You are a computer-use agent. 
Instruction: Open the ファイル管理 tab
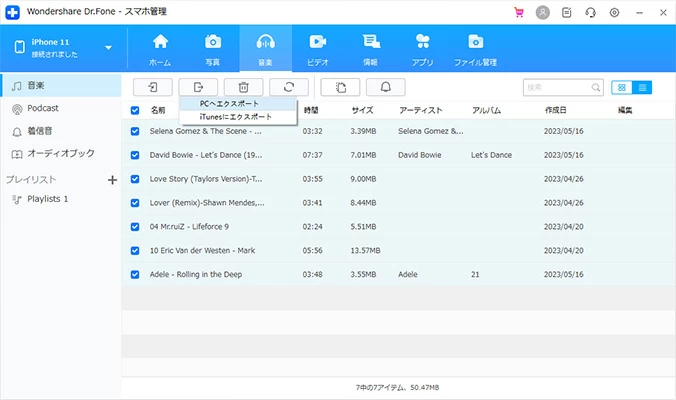[475, 50]
